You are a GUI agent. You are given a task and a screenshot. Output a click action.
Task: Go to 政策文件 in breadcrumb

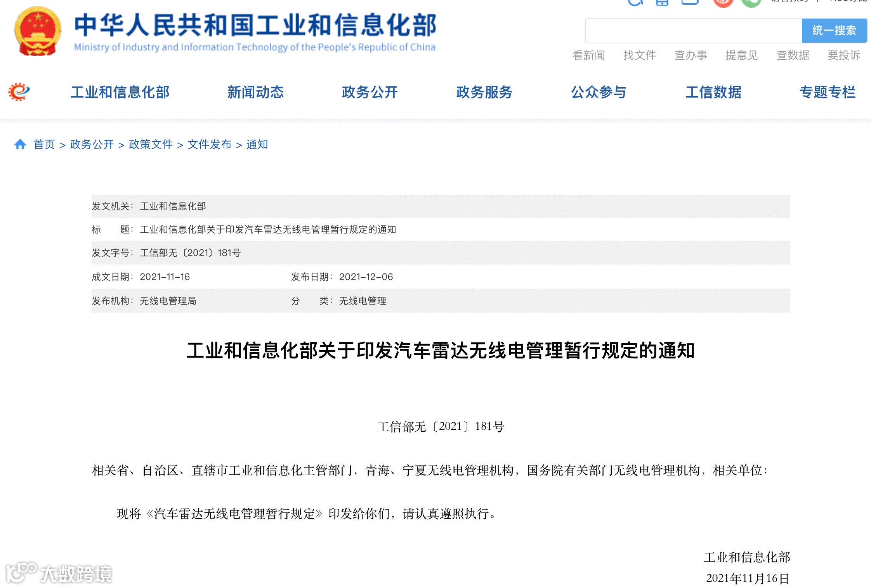(x=151, y=145)
